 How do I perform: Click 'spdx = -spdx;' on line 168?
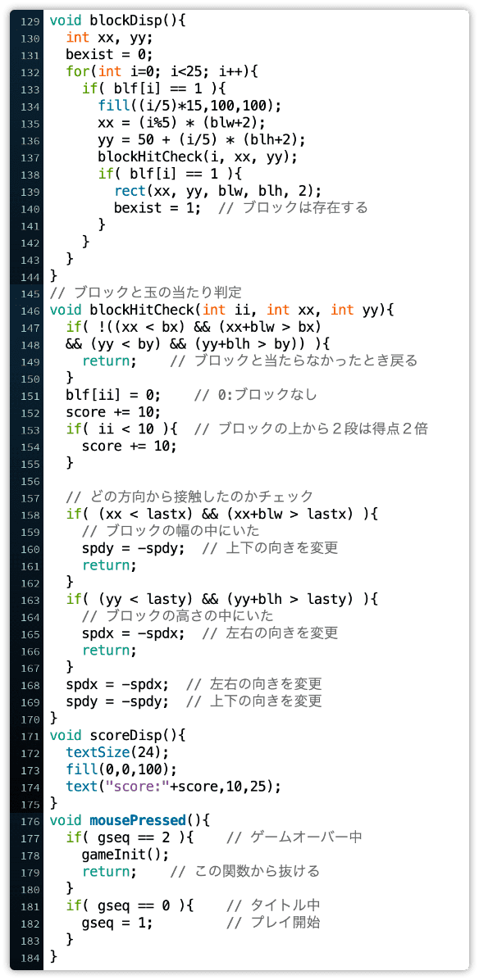pyautogui.click(x=117, y=683)
